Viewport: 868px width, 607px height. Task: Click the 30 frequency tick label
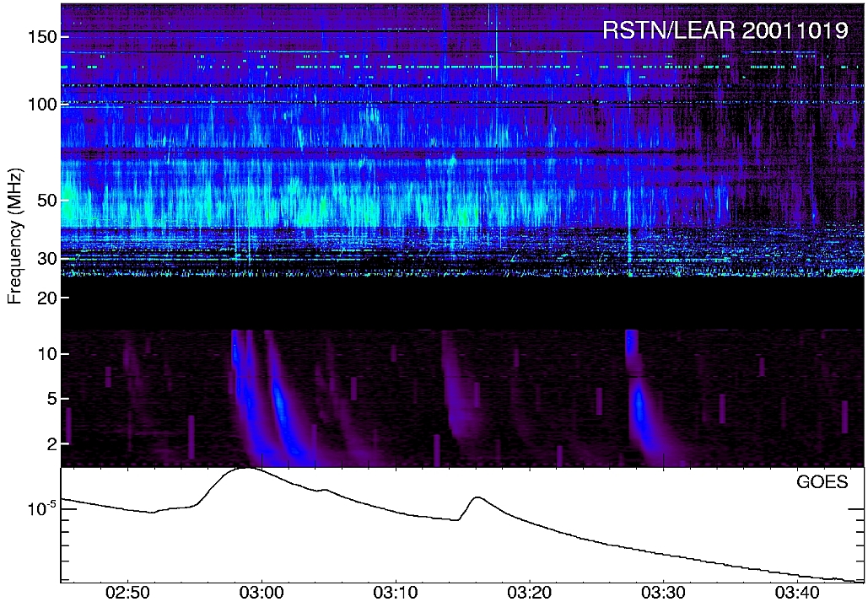[47, 259]
